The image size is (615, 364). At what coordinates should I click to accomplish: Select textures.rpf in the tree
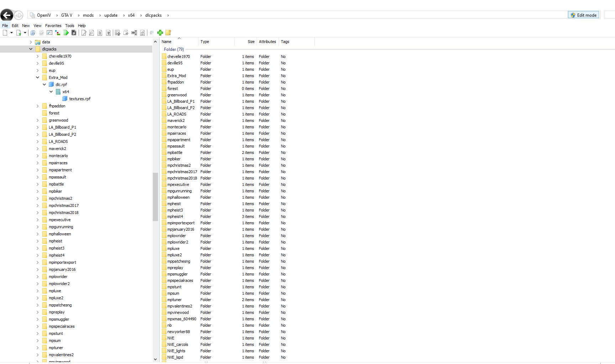tap(80, 99)
